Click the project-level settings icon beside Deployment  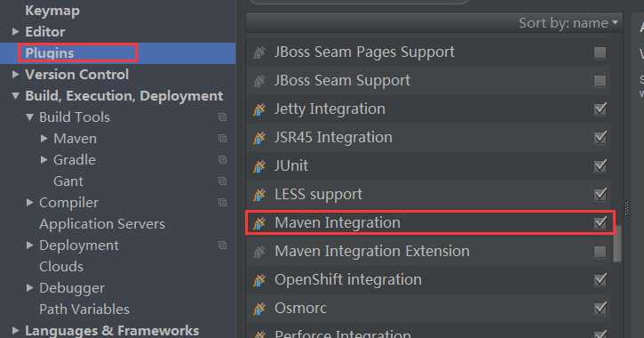click(x=222, y=245)
